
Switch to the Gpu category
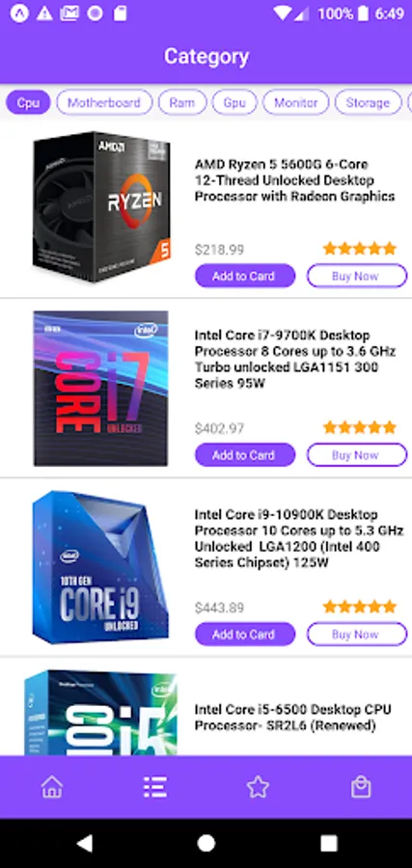tap(234, 102)
